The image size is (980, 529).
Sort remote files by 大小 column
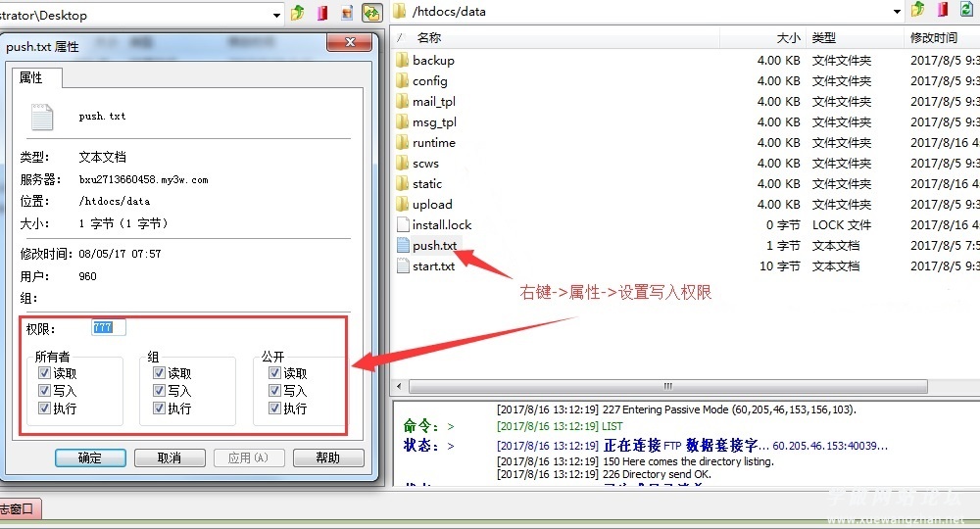tap(788, 37)
